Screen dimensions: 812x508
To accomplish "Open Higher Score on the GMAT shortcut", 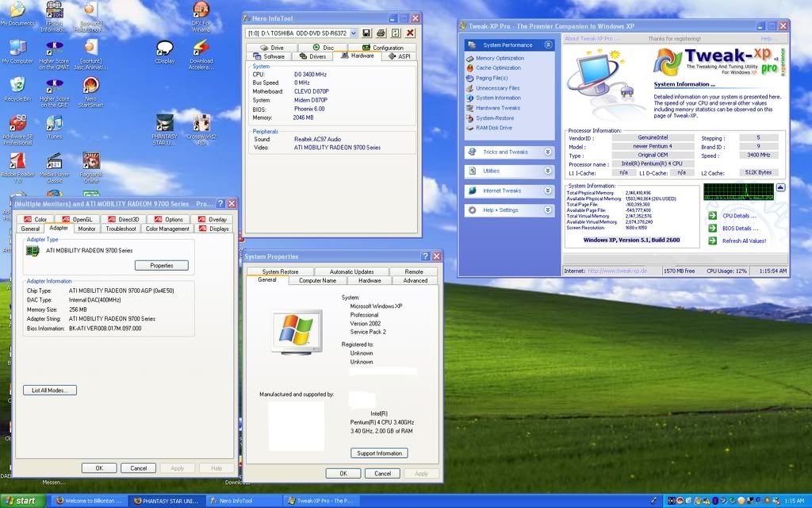I will point(55,55).
